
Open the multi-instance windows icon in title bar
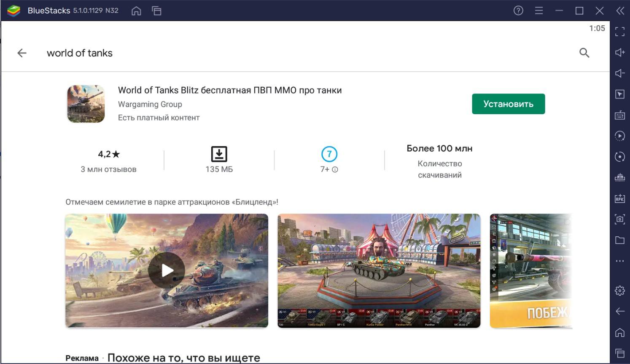tap(156, 11)
